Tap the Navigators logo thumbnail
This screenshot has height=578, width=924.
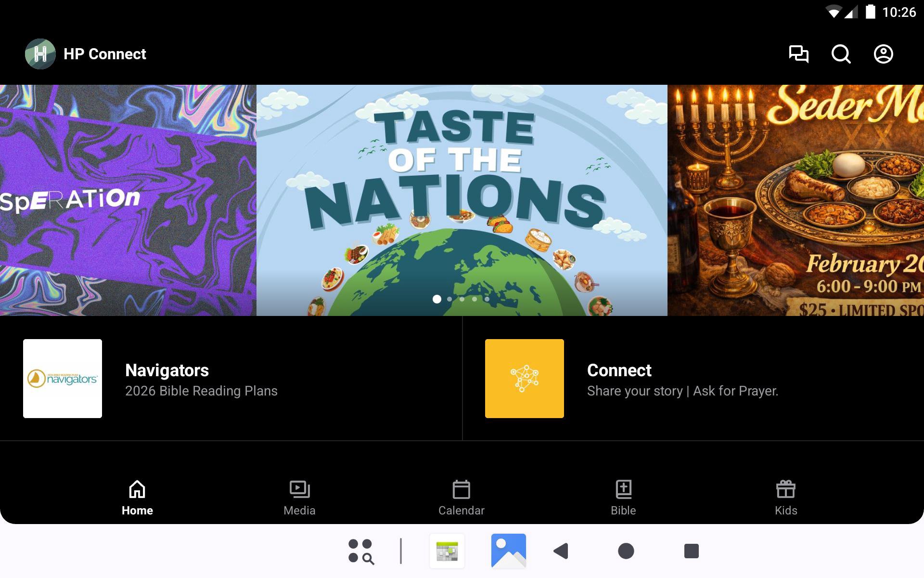[x=63, y=379]
